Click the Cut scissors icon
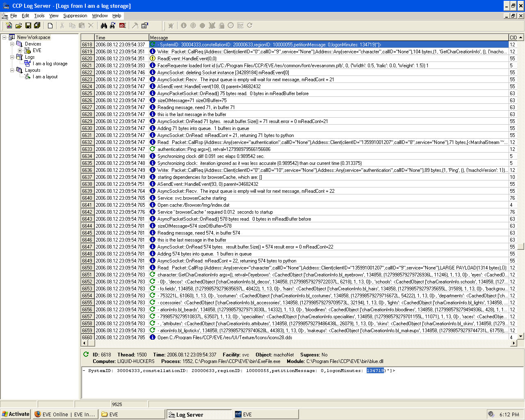 tap(62, 25)
